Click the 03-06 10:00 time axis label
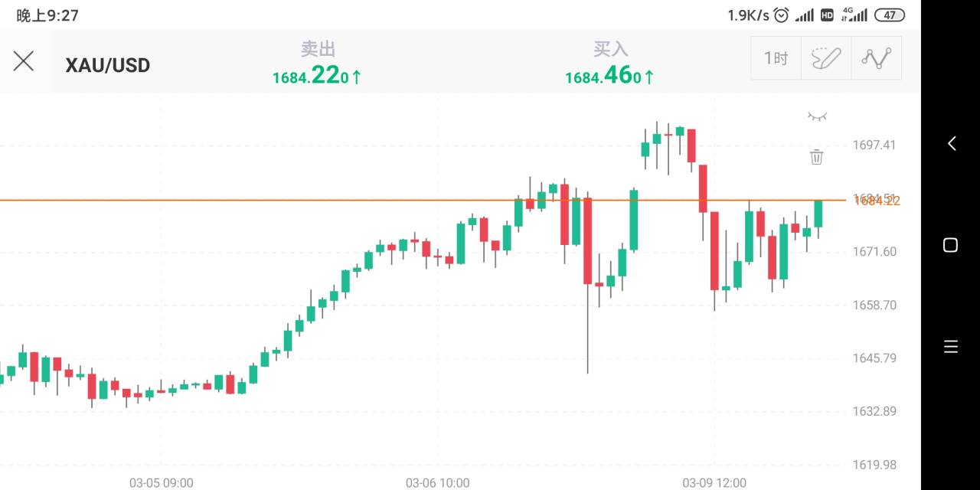Image resolution: width=980 pixels, height=490 pixels. click(437, 482)
